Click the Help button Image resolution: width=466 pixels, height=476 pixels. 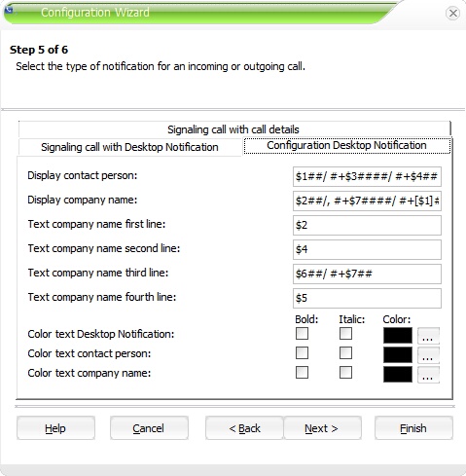(x=55, y=428)
